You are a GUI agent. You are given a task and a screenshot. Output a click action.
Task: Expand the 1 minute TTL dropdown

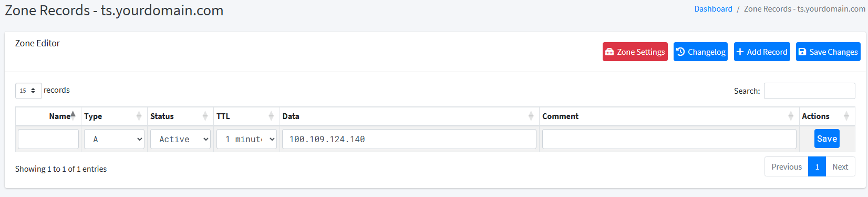(x=246, y=139)
